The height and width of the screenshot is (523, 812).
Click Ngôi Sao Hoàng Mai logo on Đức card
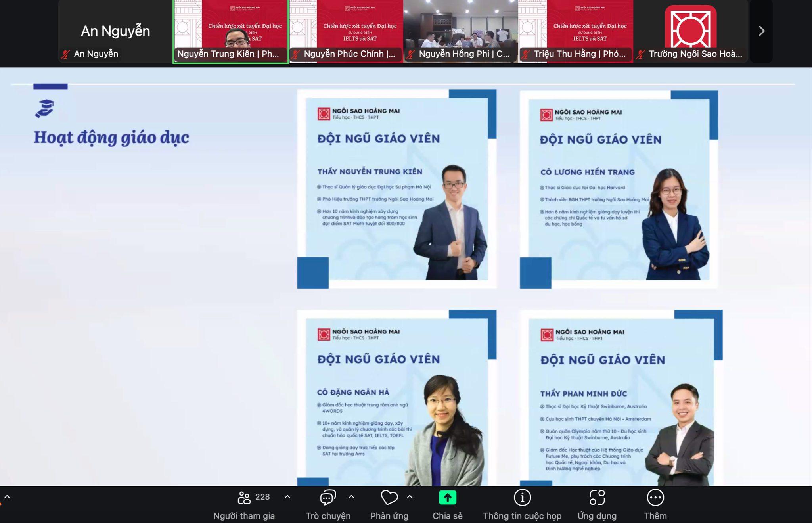point(582,335)
